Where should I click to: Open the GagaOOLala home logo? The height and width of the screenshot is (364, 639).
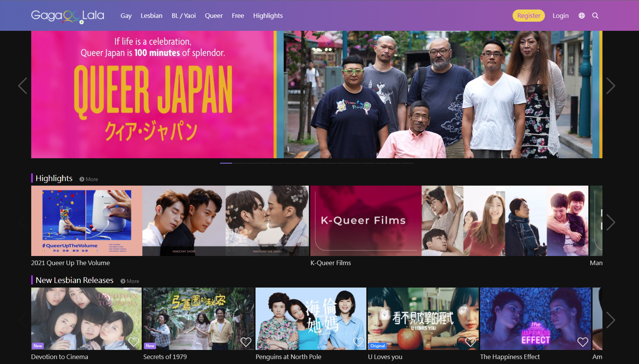pyautogui.click(x=67, y=16)
